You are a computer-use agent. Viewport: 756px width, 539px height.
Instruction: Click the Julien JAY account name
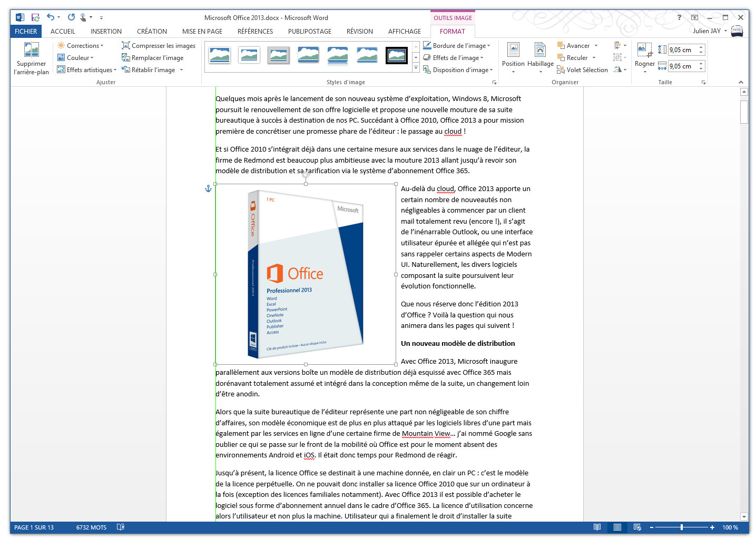coord(708,31)
